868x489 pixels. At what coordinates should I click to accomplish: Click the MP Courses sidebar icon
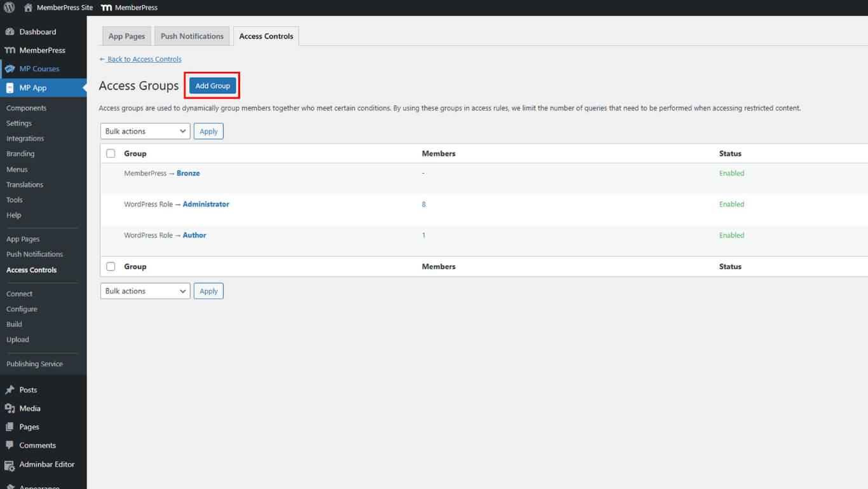(10, 69)
